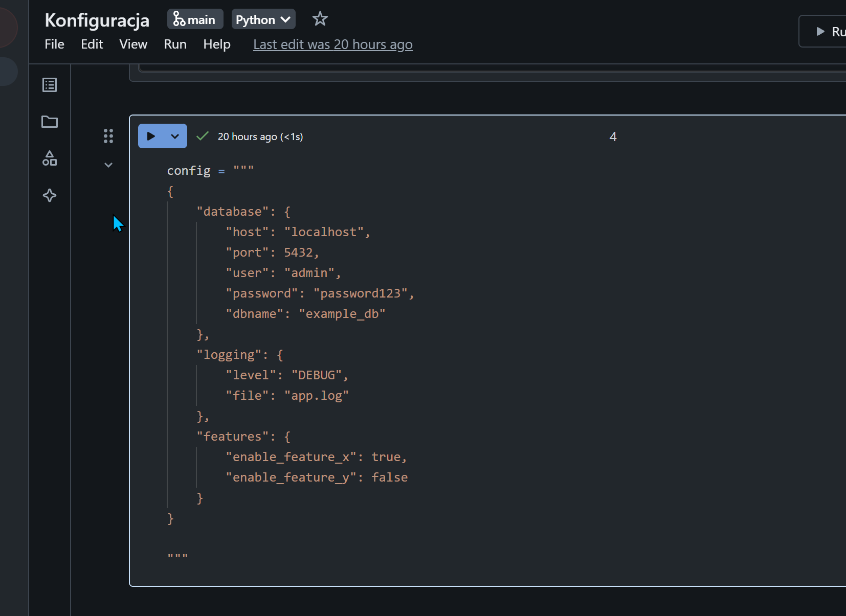Viewport: 846px width, 616px height.
Task: Open the Help menu
Action: (217, 44)
